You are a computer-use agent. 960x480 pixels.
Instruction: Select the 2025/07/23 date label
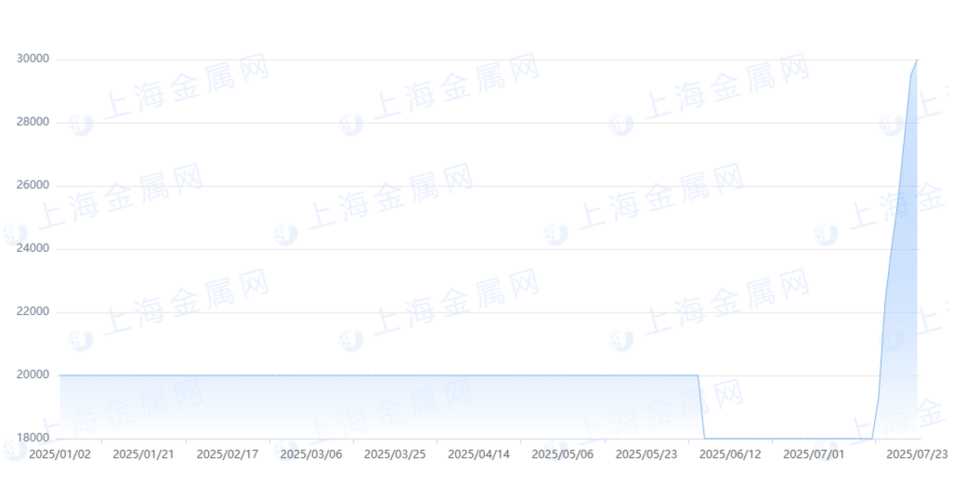pyautogui.click(x=918, y=454)
